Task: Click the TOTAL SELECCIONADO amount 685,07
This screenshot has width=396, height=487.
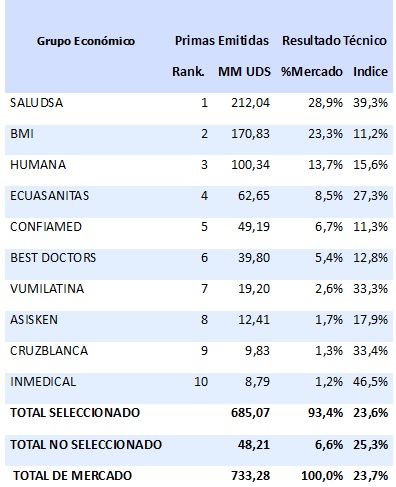Action: click(250, 413)
